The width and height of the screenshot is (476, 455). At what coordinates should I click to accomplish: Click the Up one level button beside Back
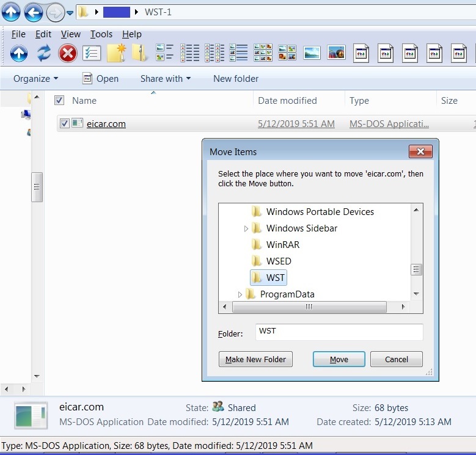coord(11,12)
